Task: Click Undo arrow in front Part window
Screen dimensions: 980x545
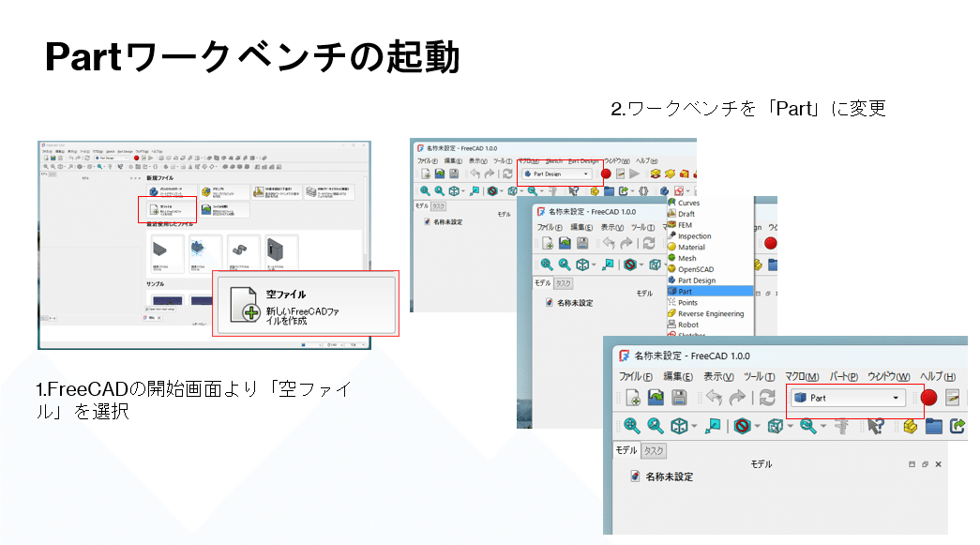Action: pyautogui.click(x=714, y=398)
